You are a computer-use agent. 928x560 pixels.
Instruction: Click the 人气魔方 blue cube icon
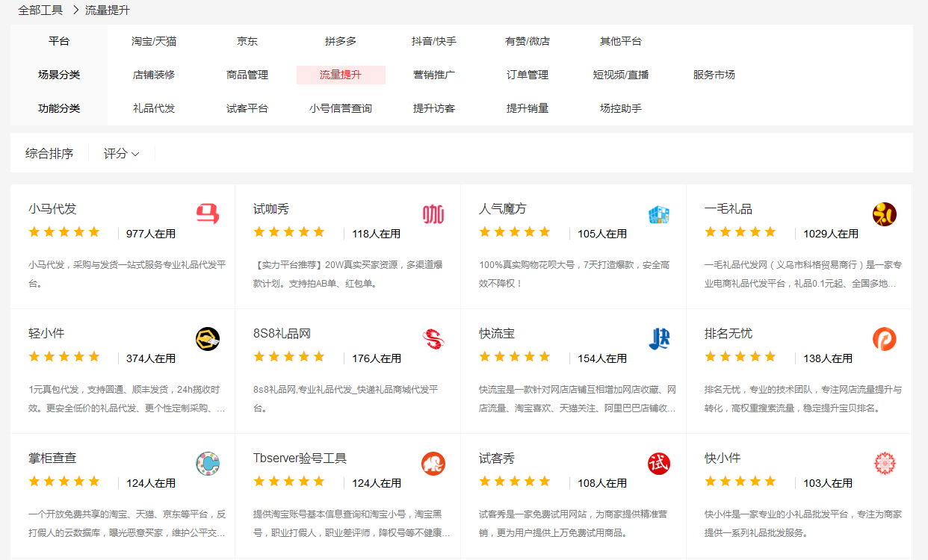(x=659, y=215)
